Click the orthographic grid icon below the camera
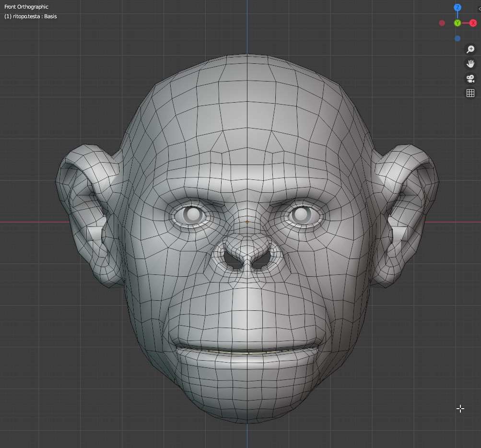The image size is (481, 448). 470,93
